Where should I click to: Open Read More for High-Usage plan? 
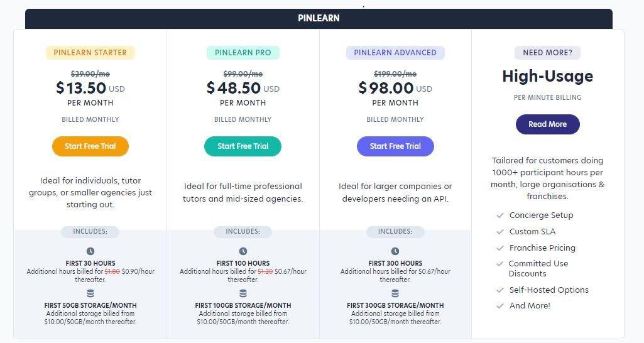[547, 124]
